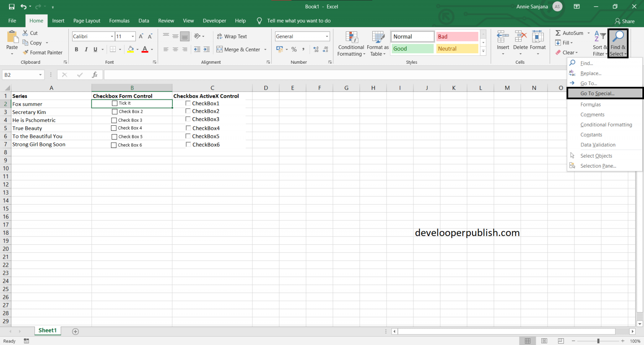Viewport: 644px width, 345px height.
Task: Click the Sheet1 tab
Action: pyautogui.click(x=47, y=330)
